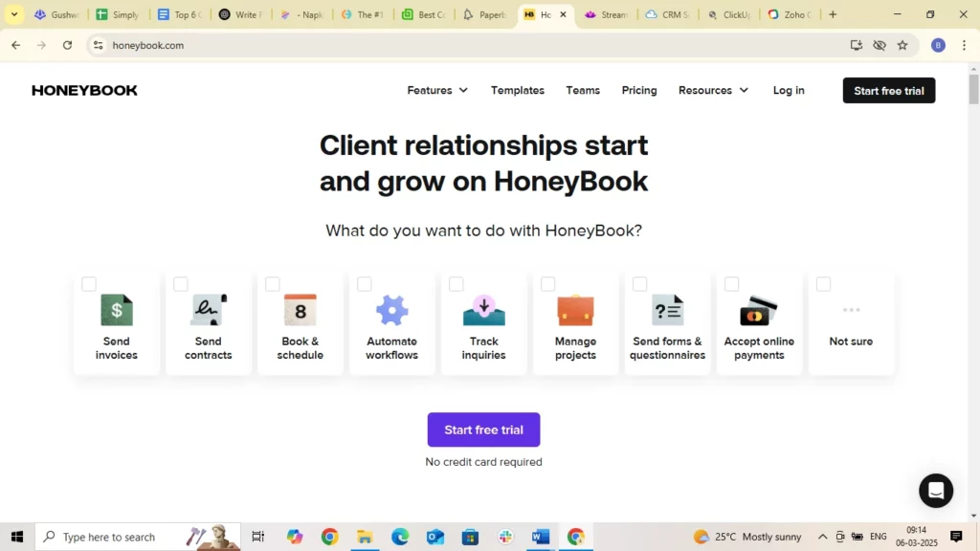The image size is (980, 551).
Task: Click the HoneyBook logo
Action: pos(84,90)
